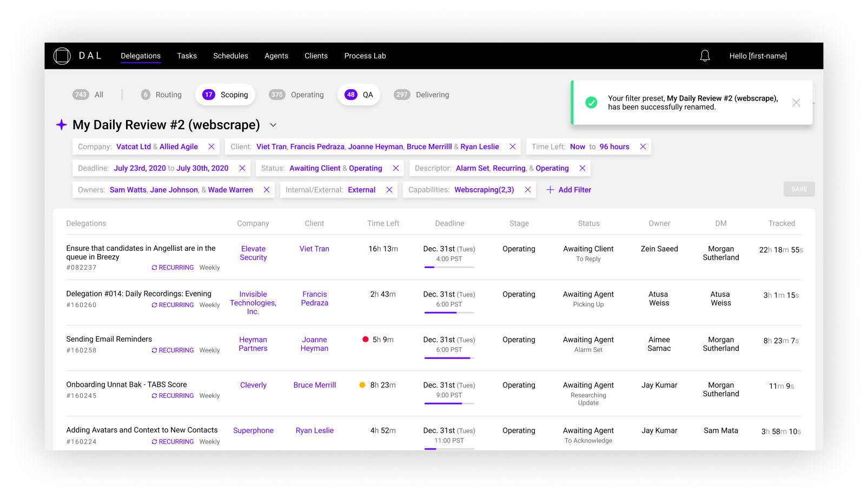Screen dimensions: 868x497
Task: Edit the Deadline filter July 23rd date
Action: (x=140, y=168)
